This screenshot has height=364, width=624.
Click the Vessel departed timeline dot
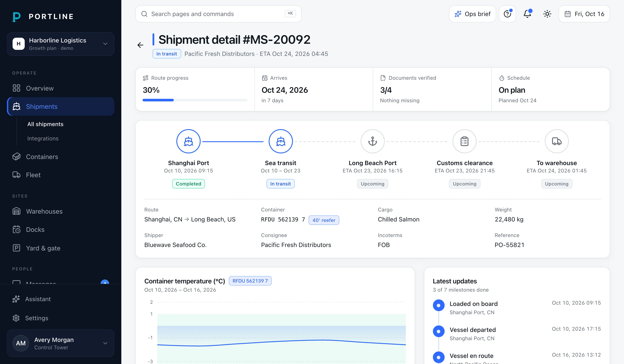[439, 331]
